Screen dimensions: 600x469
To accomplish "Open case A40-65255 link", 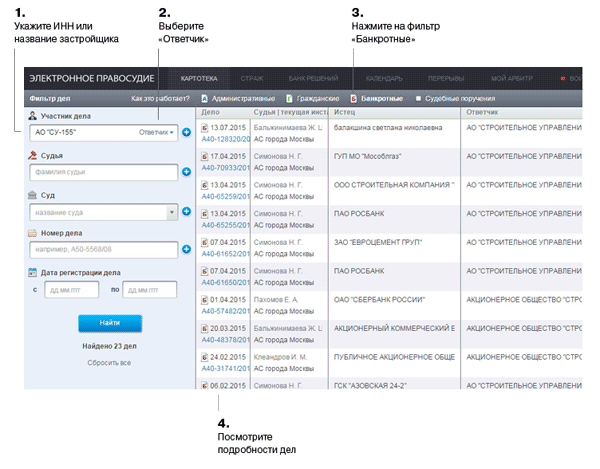I will point(226,225).
